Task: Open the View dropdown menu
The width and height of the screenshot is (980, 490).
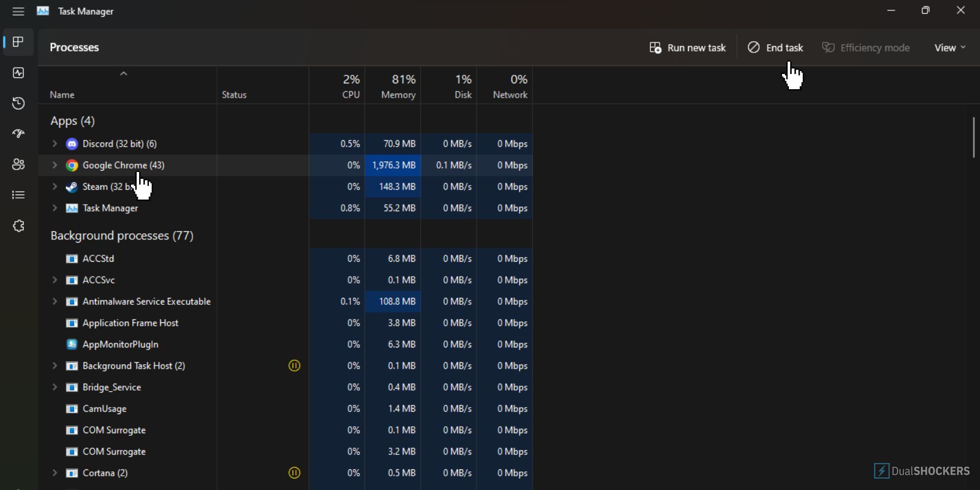Action: pos(950,48)
